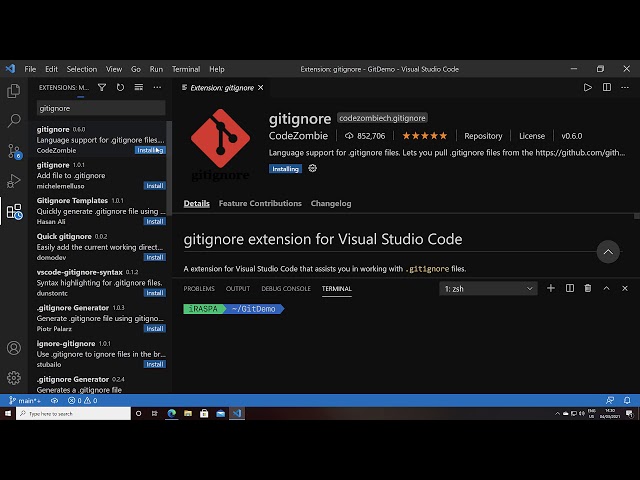Viewport: 640px width, 480px height.
Task: Open the Terminal menu
Action: (x=186, y=69)
